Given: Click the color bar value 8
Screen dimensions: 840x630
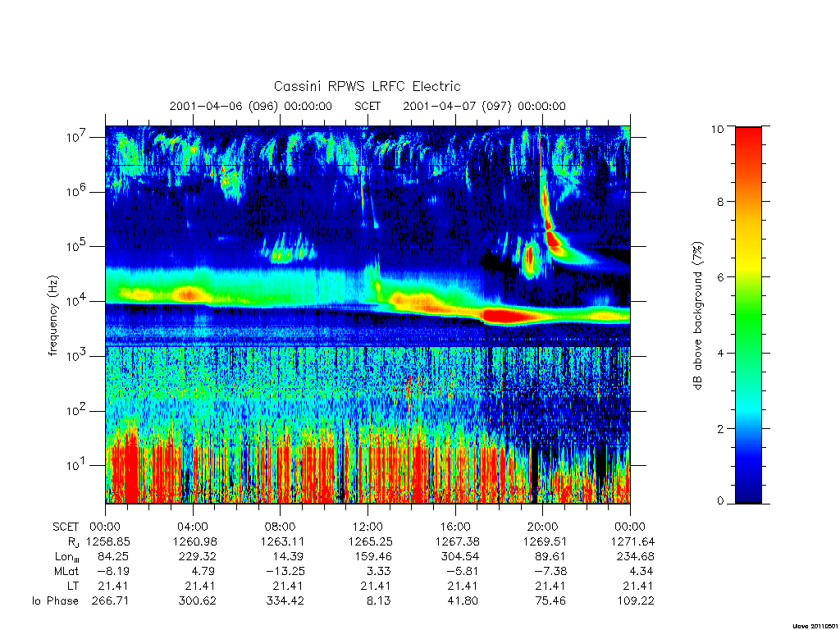Looking at the screenshot, I should click(720, 202).
